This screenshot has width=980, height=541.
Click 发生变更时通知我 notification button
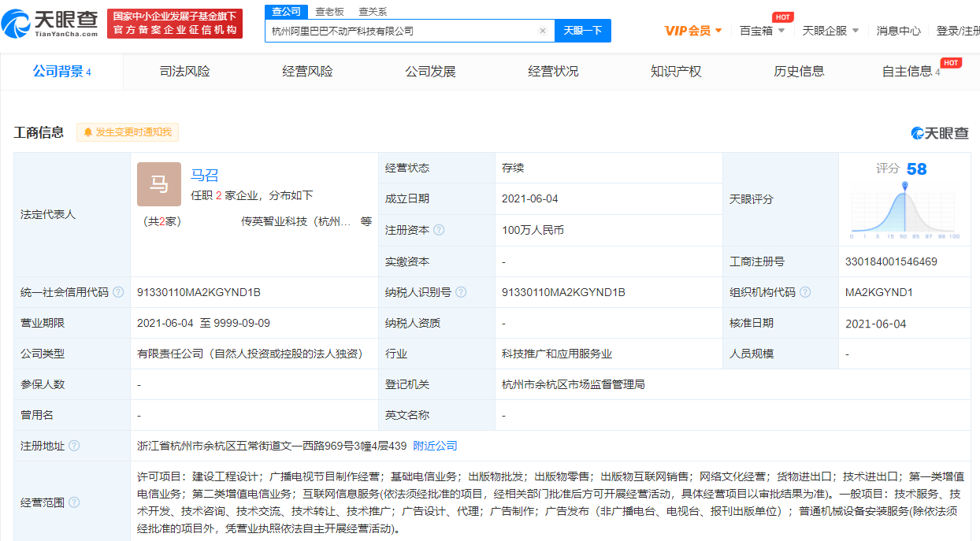point(128,132)
